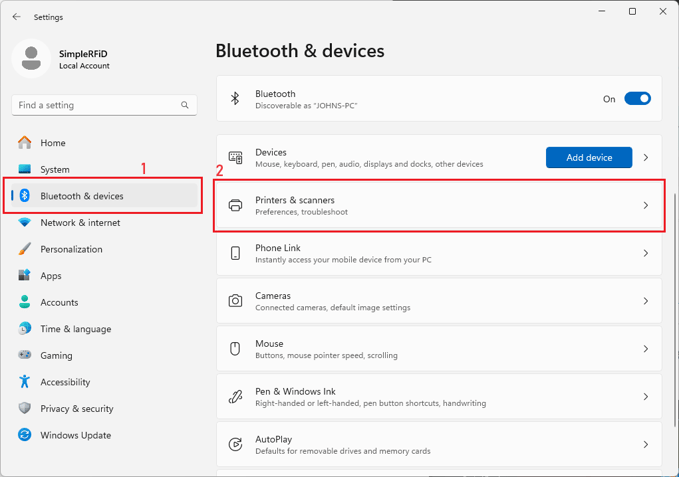This screenshot has height=477, width=679.
Task: Click the Home house icon in sidebar
Action: tap(25, 142)
